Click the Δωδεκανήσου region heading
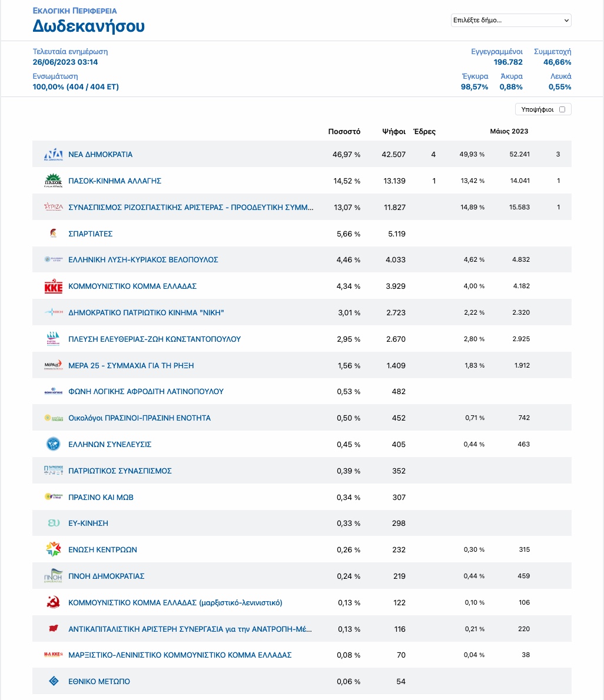 (x=88, y=26)
